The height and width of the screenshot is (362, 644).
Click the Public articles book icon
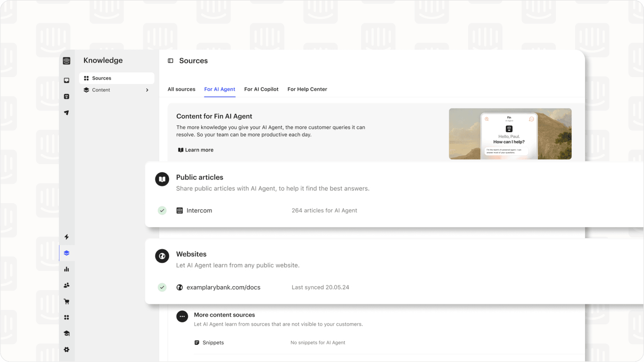(x=162, y=179)
